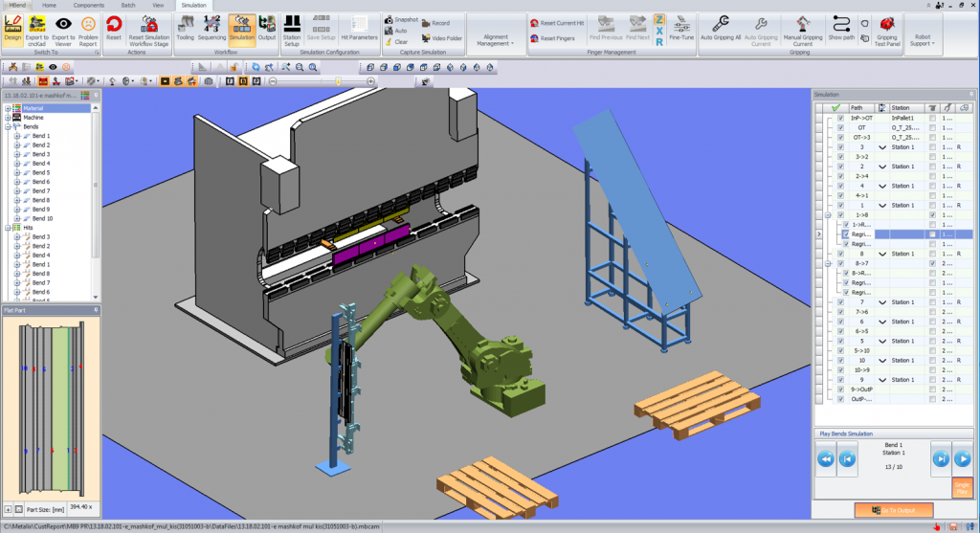Step to previous bend in simulation

848,459
